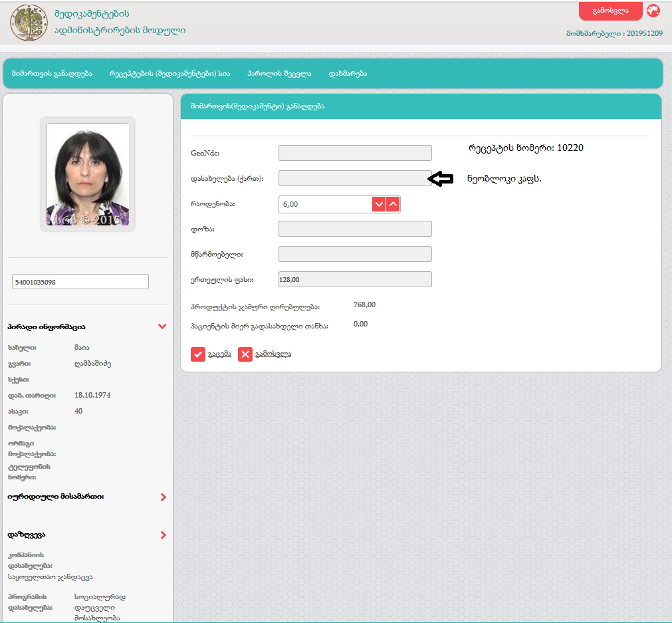This screenshot has width=672, height=623.
Task: Click the organization logo emblem in header
Action: point(29,22)
